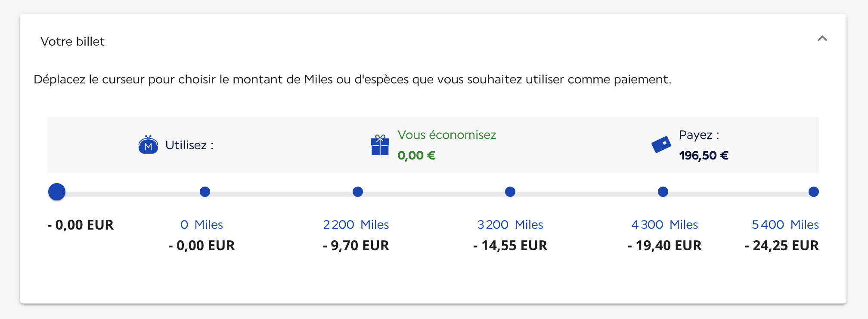Click the payment card icon

(661, 144)
